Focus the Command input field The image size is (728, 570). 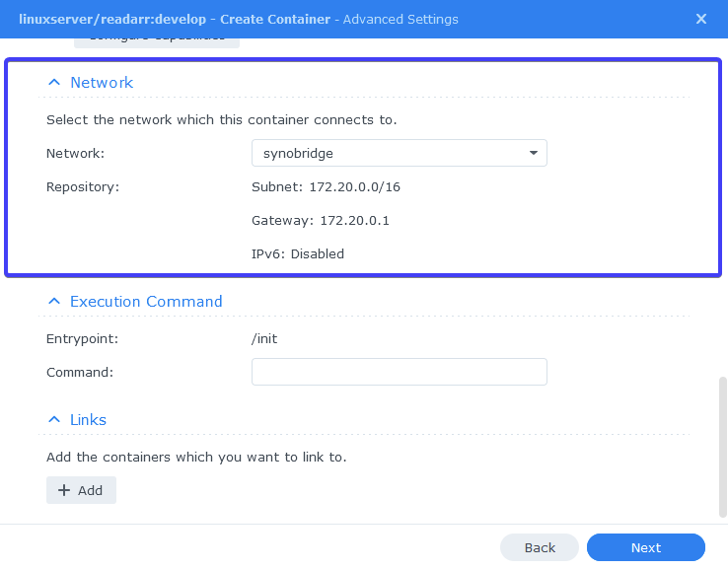(x=399, y=372)
